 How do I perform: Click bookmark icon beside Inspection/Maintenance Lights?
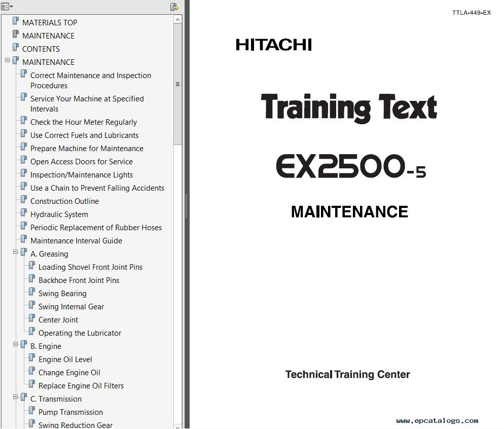click(24, 173)
